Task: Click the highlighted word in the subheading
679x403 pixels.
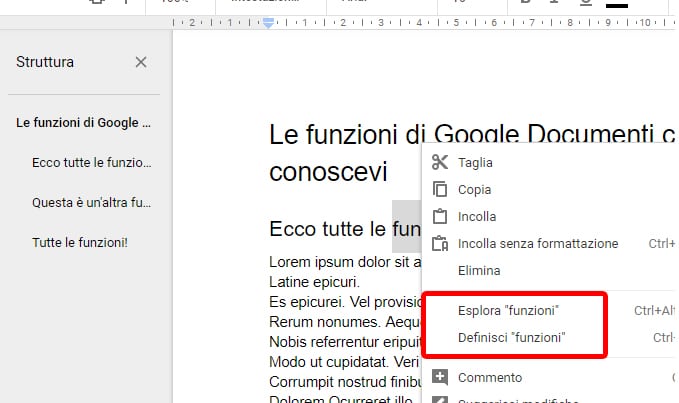Action: click(x=406, y=229)
